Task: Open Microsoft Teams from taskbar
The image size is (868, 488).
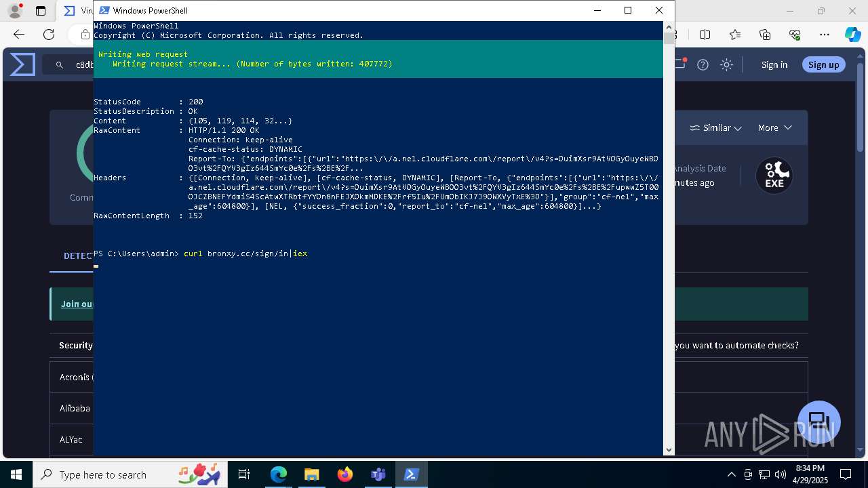Action: pyautogui.click(x=378, y=474)
